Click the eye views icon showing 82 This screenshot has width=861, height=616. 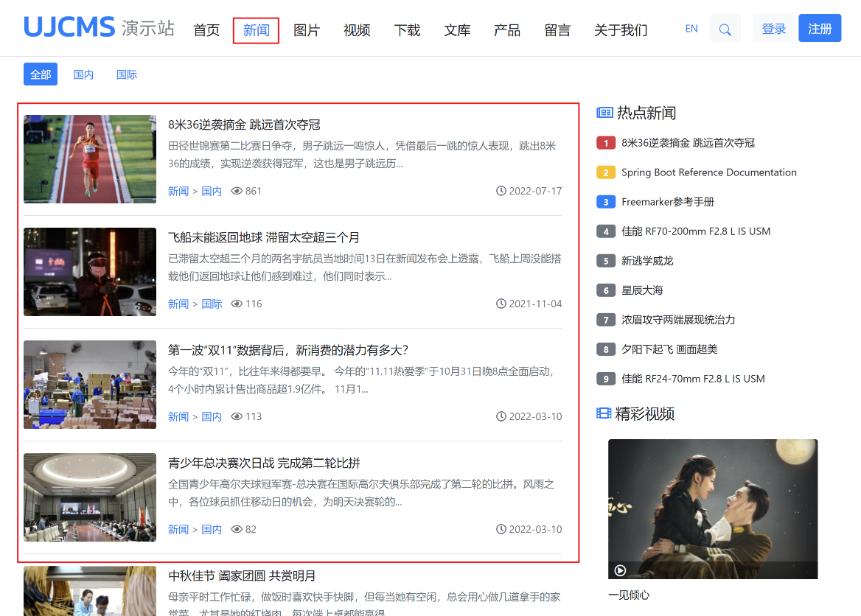(x=237, y=529)
